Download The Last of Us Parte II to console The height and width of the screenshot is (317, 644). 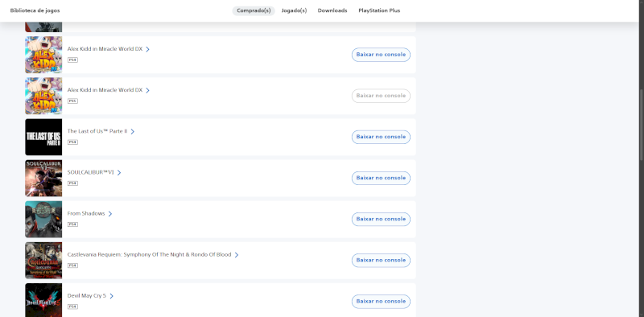point(381,137)
